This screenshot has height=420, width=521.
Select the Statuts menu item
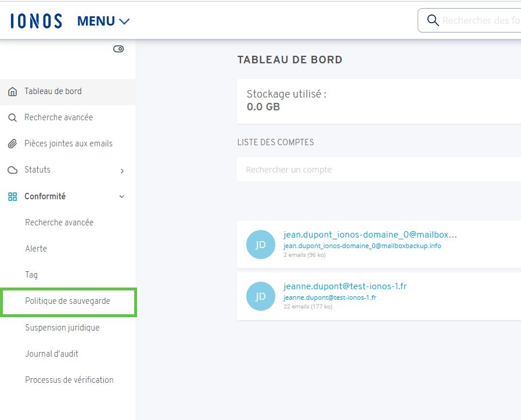(x=37, y=170)
